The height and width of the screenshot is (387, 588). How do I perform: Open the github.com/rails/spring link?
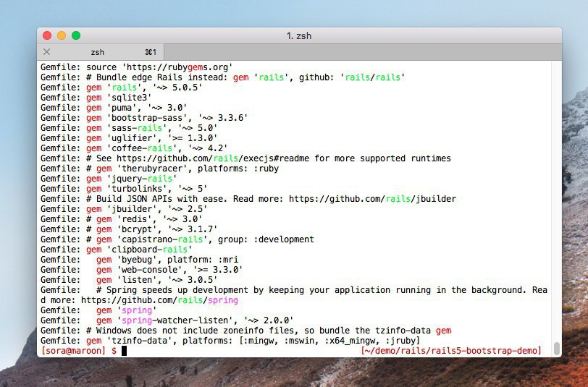coord(159,300)
